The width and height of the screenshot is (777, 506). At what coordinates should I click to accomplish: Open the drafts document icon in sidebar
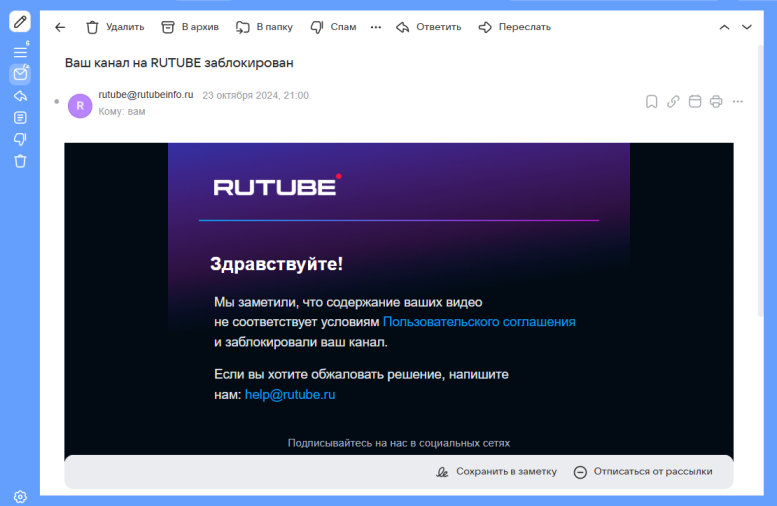tap(20, 117)
